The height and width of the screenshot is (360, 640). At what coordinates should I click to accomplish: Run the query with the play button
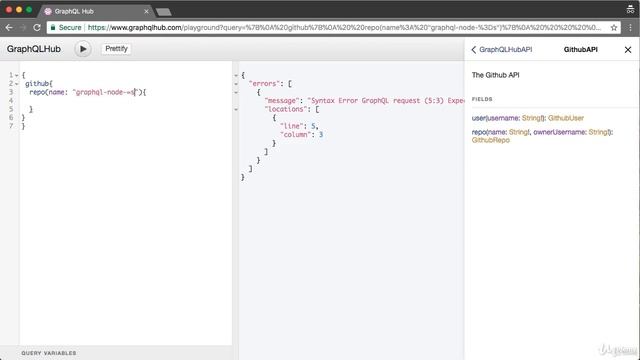pyautogui.click(x=83, y=49)
